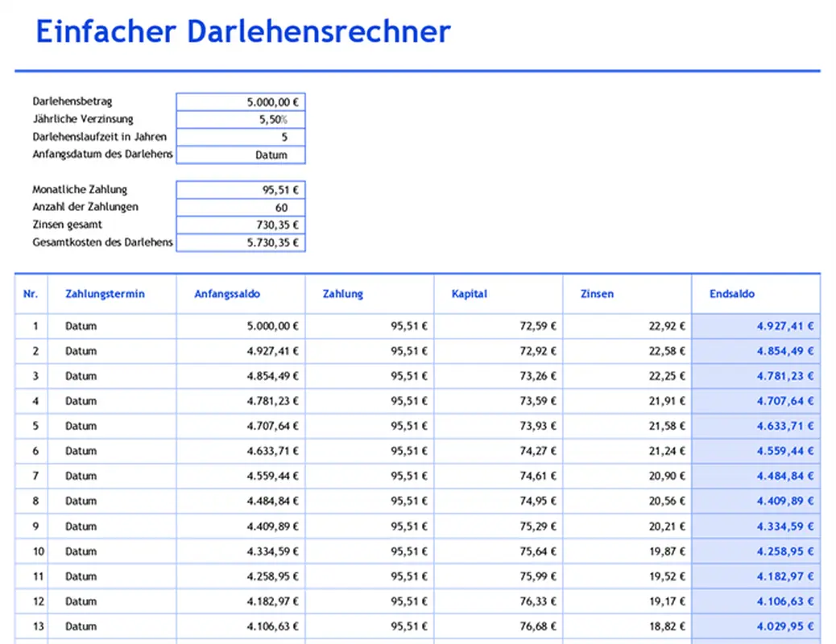This screenshot has width=836, height=644.
Task: Select Zinsen cell 20,21 €
Action: pos(627,526)
